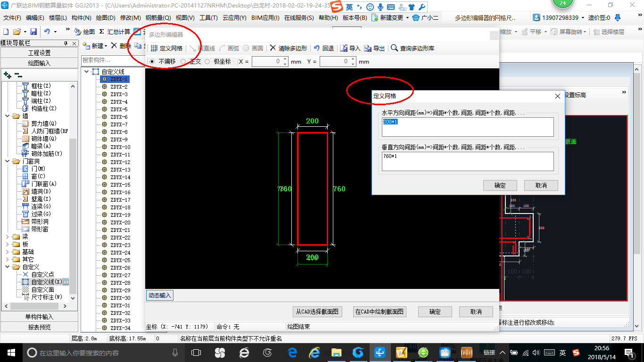Click the main toolbar undo arrow icon
Image resolution: width=644 pixels, height=362 pixels.
[x=47, y=32]
